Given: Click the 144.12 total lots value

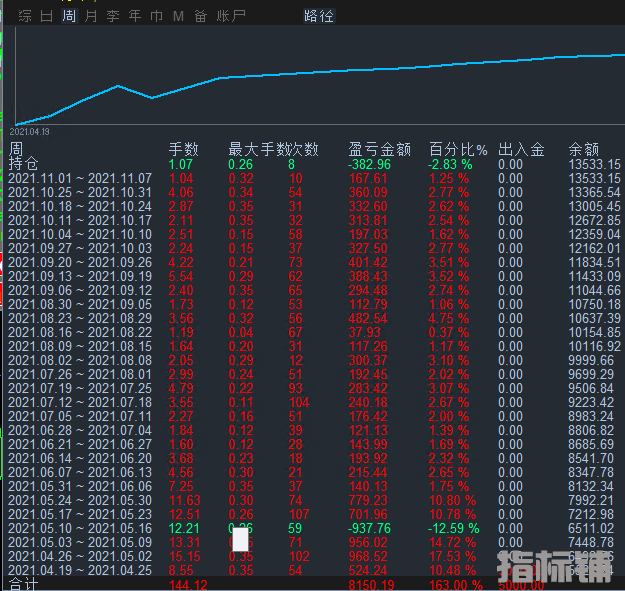Looking at the screenshot, I should (188, 585).
